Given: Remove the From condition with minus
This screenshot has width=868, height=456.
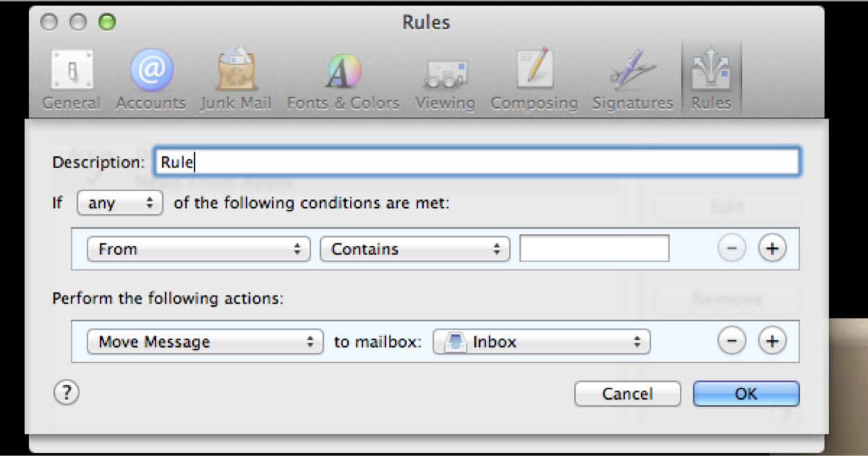Looking at the screenshot, I should pos(731,249).
